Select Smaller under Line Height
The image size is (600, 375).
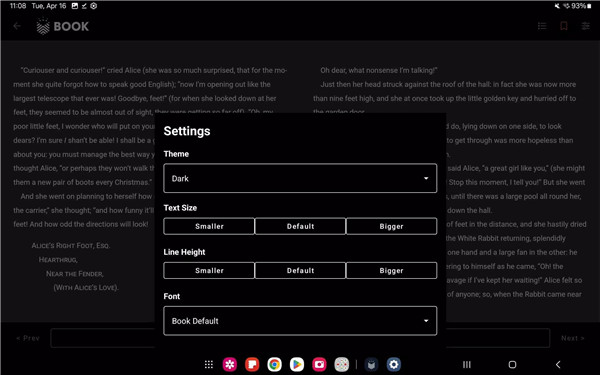pos(209,271)
